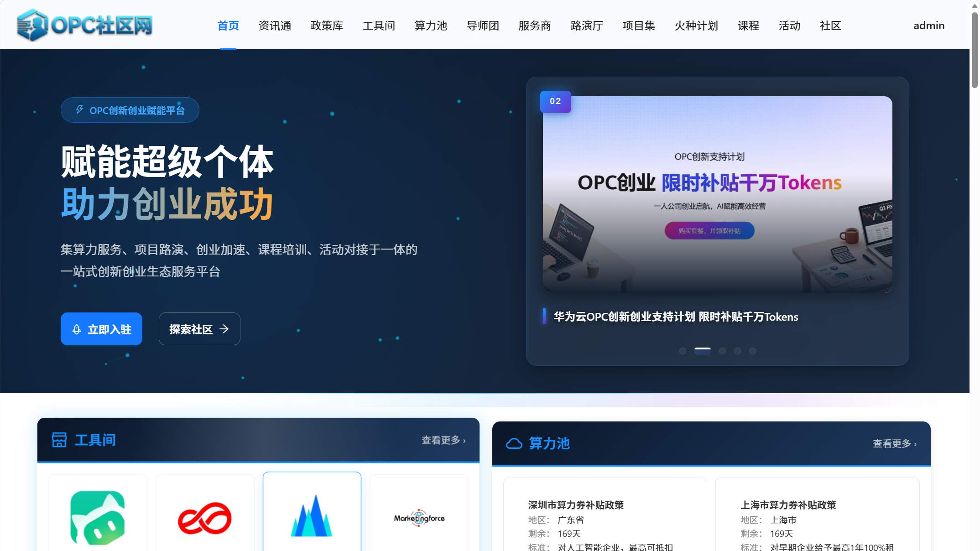The height and width of the screenshot is (551, 980).
Task: Click the 广东省 region value
Action: 571,520
